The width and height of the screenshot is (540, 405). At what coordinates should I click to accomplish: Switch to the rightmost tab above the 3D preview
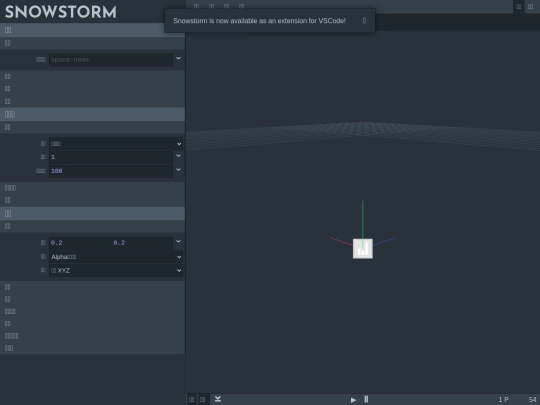(530, 7)
